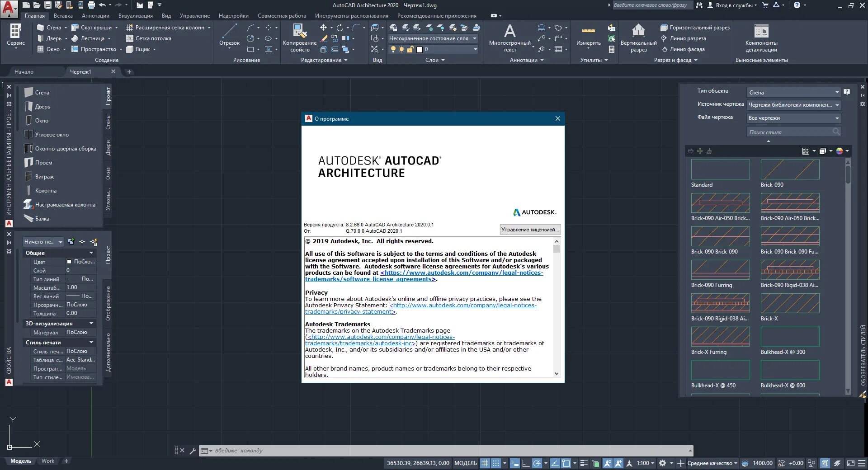The height and width of the screenshot is (470, 868).
Task: Click Расширенная сетка колонн tool
Action: (165, 28)
